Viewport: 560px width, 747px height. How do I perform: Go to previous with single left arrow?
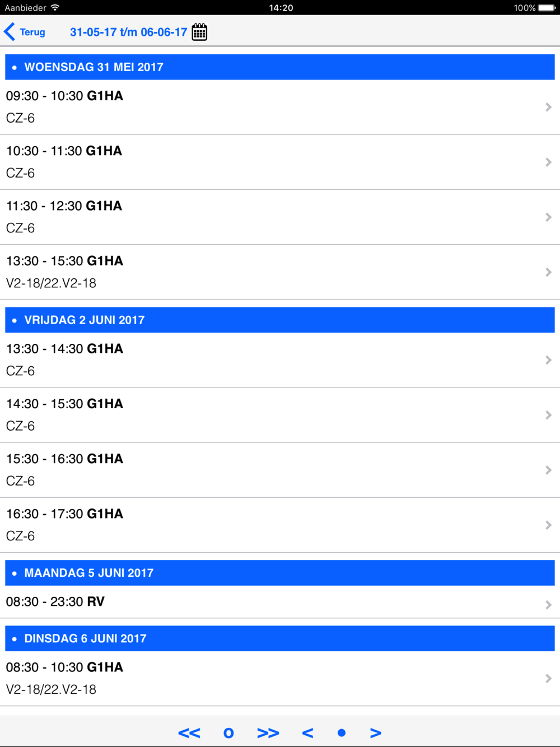pyautogui.click(x=307, y=732)
